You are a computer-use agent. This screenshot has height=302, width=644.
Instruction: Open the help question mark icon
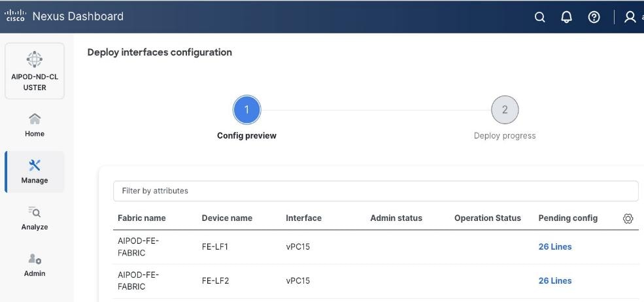pos(594,17)
